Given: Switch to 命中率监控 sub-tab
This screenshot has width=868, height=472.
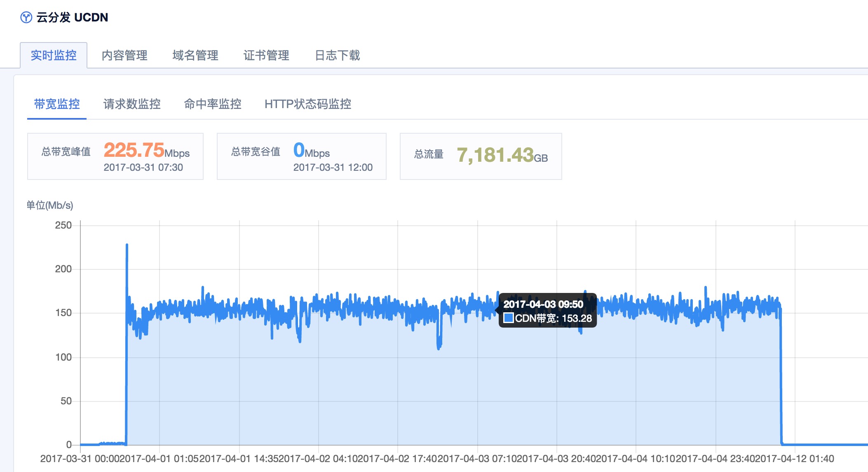Looking at the screenshot, I should [x=213, y=104].
